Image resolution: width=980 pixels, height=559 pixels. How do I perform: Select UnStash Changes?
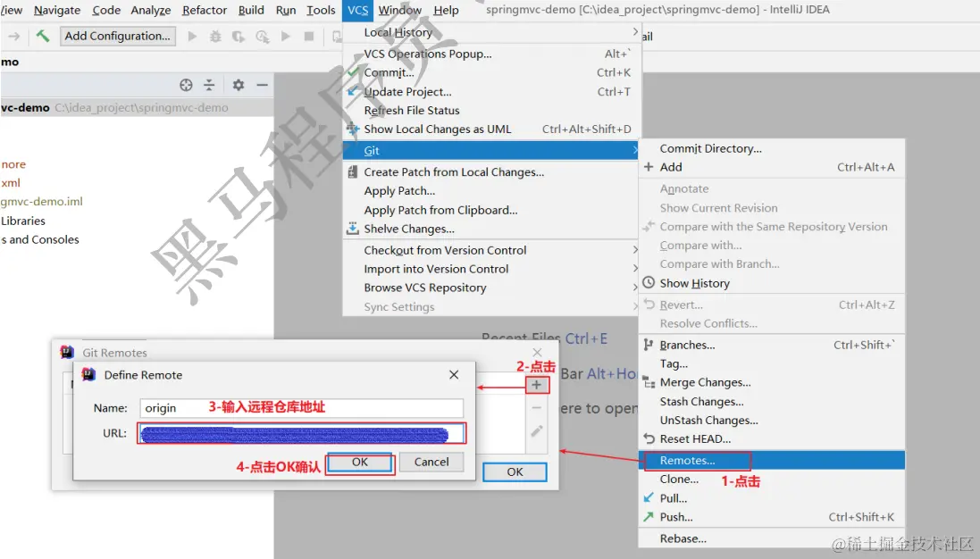pos(772,421)
